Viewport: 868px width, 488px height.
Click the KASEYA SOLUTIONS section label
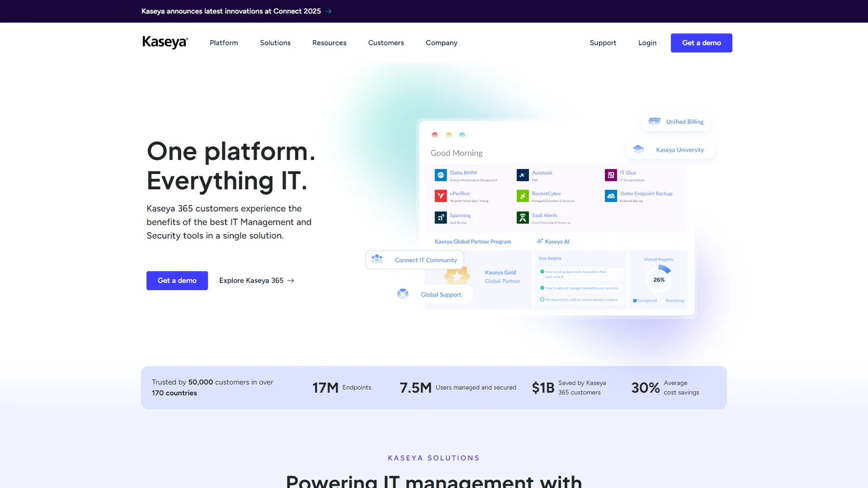pos(434,458)
